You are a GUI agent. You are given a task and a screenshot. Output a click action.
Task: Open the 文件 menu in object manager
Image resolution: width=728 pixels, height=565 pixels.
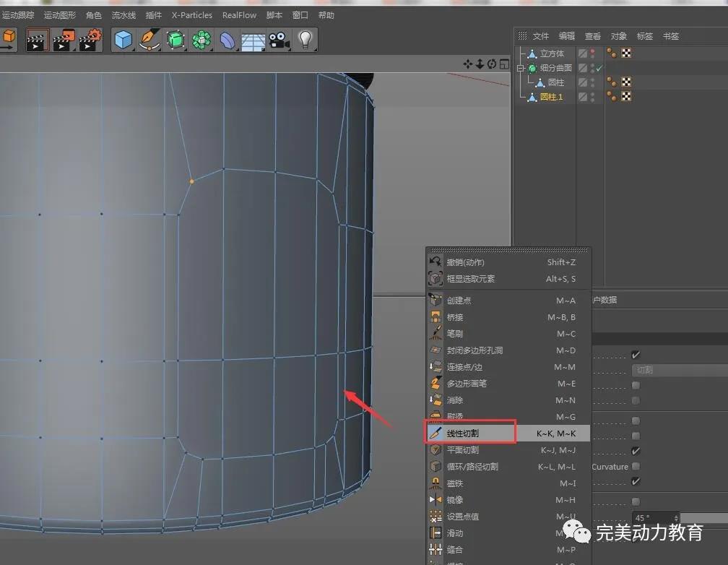[540, 36]
